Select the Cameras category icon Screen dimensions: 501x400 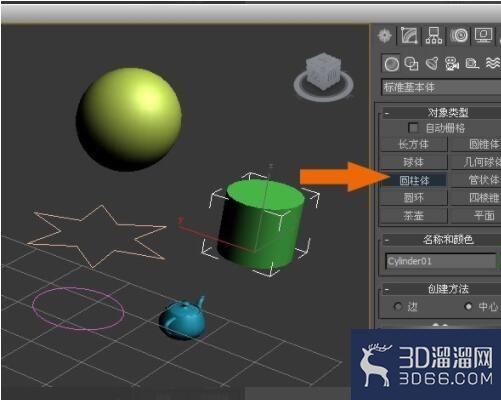coord(452,64)
